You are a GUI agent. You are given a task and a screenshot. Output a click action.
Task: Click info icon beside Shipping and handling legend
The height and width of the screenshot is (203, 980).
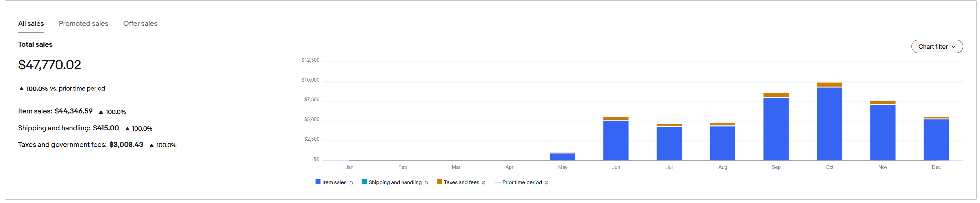[x=426, y=183]
